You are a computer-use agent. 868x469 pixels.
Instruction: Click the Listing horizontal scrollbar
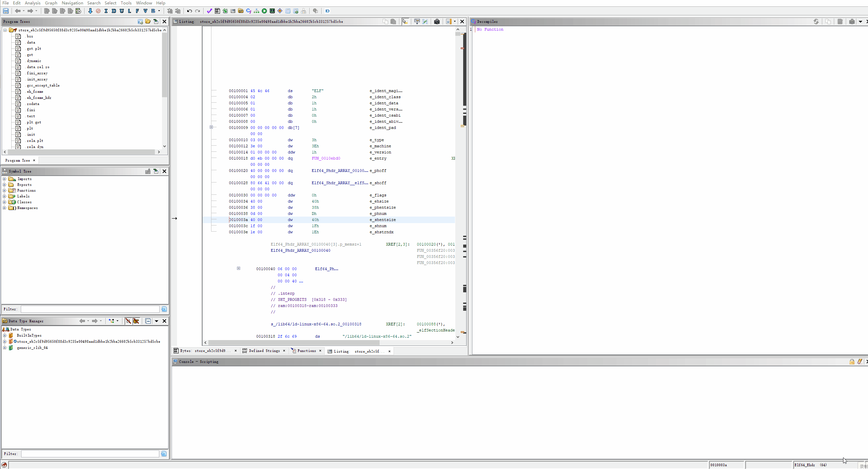click(x=293, y=342)
